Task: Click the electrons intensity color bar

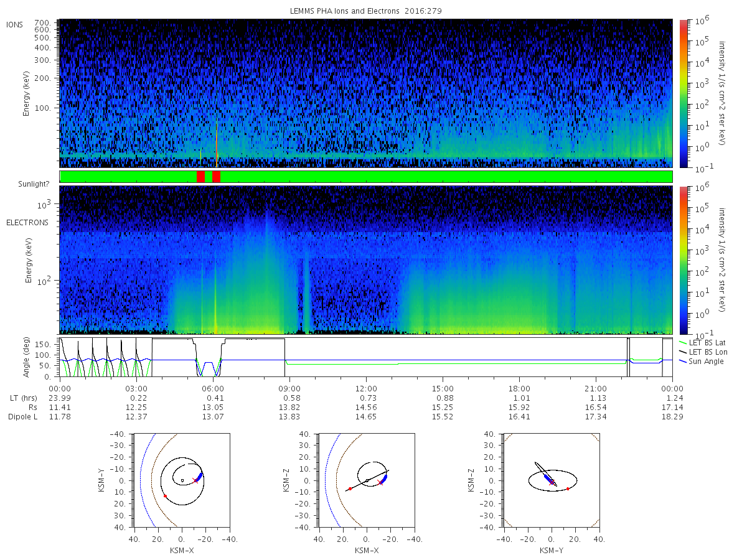Action: coord(683,260)
